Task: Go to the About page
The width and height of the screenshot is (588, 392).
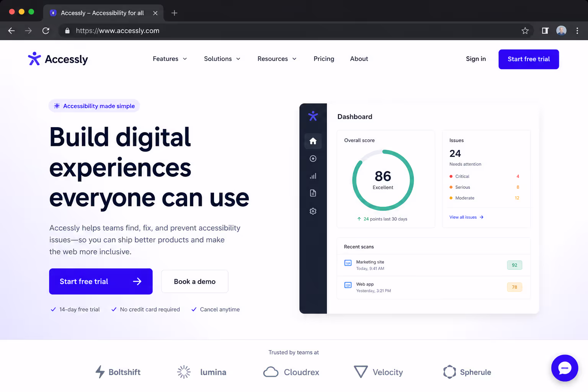Action: tap(359, 59)
